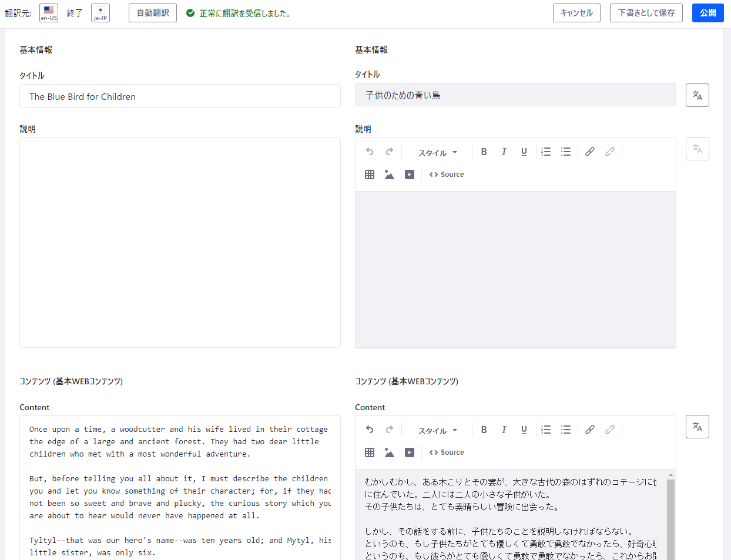Insert numbered list in description editor
The image size is (731, 560).
coord(546,152)
